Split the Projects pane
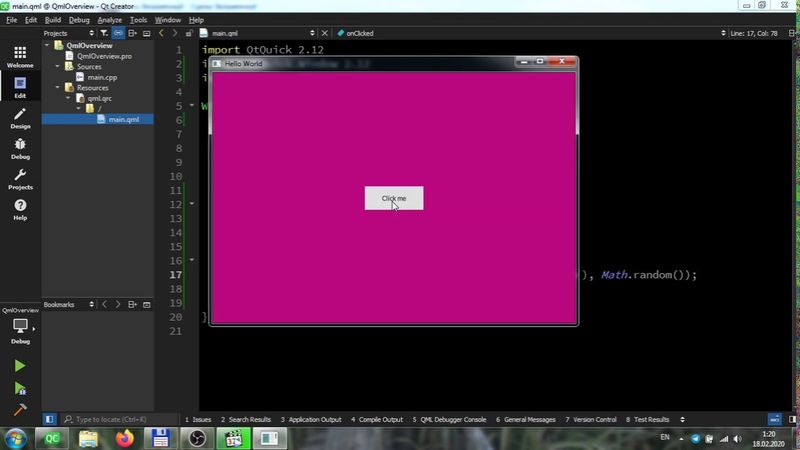The image size is (800, 450). (x=132, y=33)
